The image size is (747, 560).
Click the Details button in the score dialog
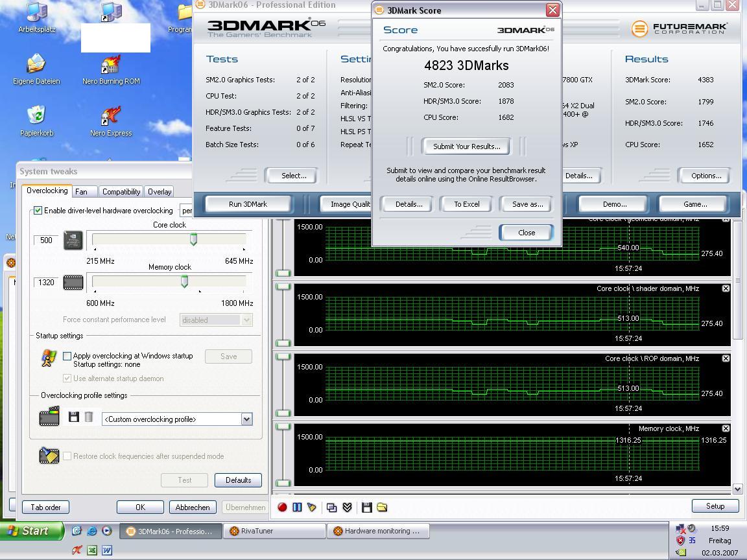[x=409, y=204]
